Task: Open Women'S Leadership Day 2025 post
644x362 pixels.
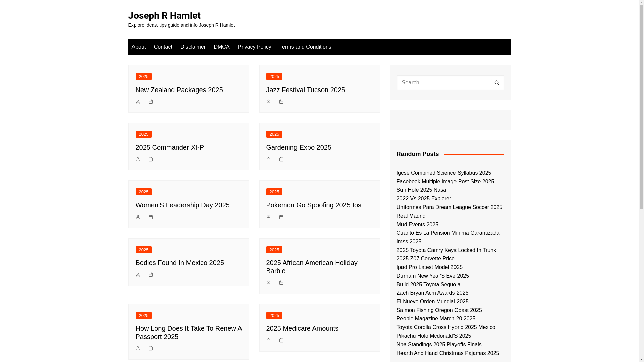Action: (x=182, y=205)
